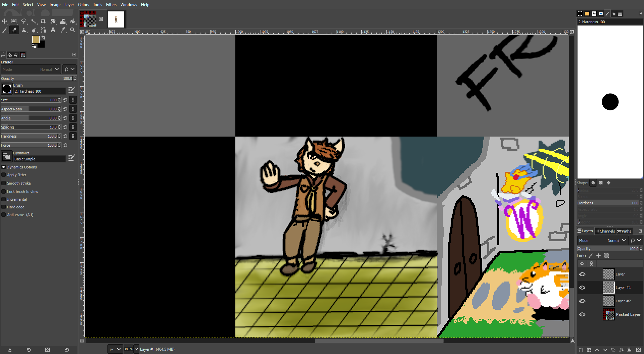Switch to the Paths tab

click(x=624, y=231)
